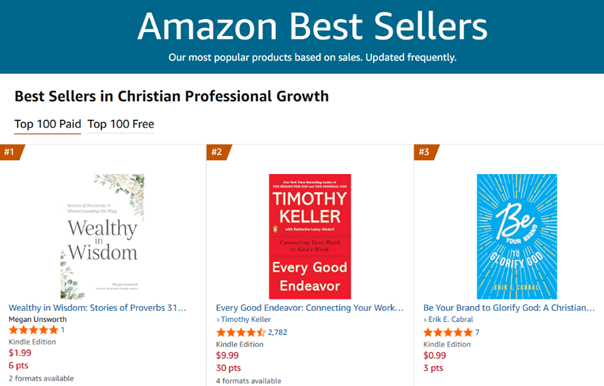Expand the 2 formats available link
Screen dimensions: 604x386
coord(41,378)
